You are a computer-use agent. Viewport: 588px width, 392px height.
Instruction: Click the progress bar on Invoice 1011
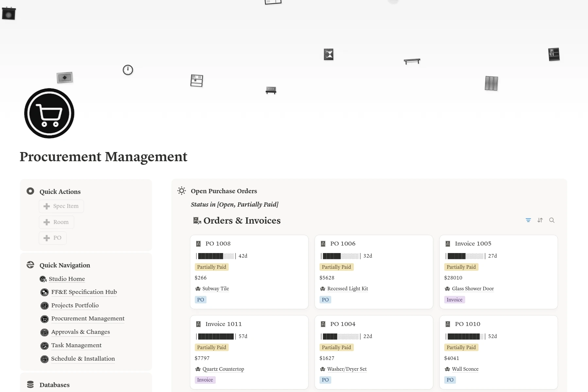coord(216,336)
